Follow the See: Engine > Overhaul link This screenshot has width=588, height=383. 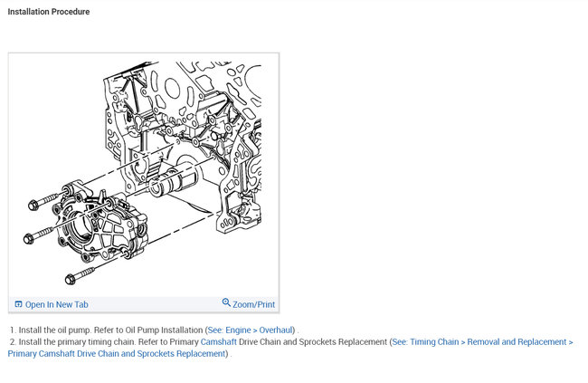pyautogui.click(x=250, y=330)
